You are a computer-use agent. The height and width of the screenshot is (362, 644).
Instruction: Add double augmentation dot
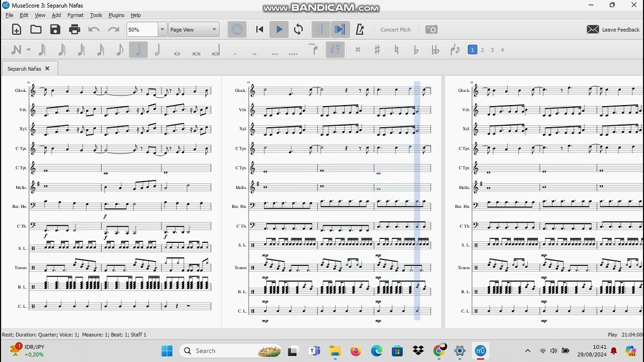point(254,53)
